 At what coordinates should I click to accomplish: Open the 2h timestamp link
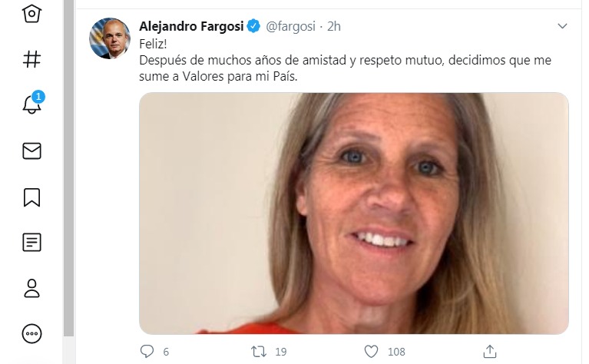click(x=333, y=26)
